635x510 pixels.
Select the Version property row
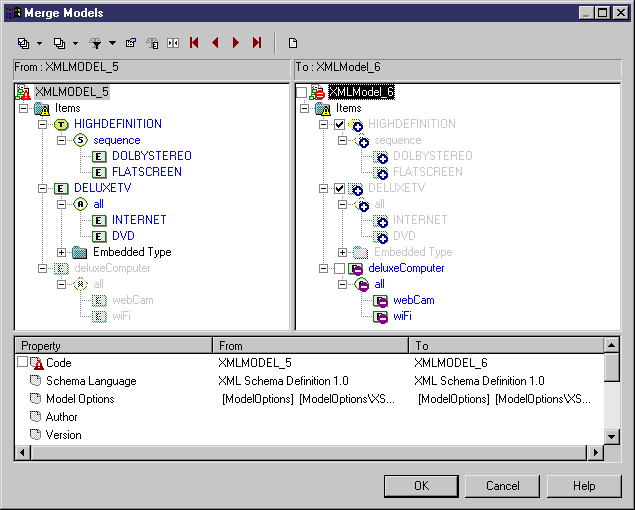tap(309, 435)
